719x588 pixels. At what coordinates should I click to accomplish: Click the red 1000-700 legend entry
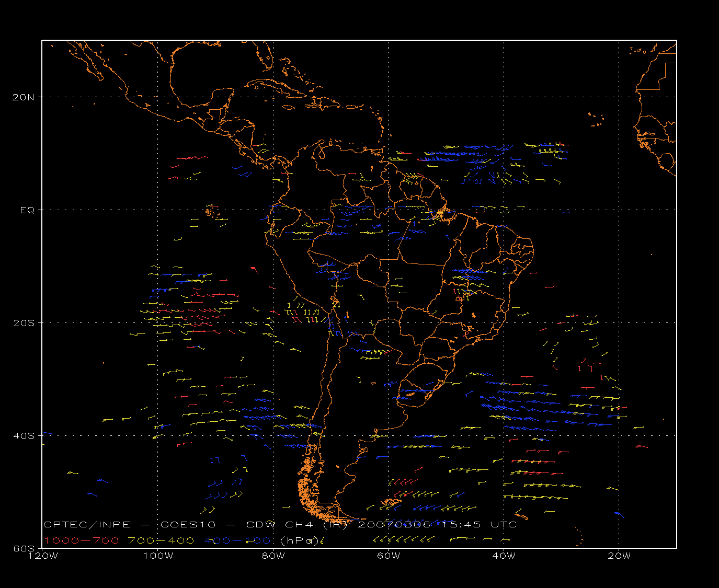pos(81,540)
